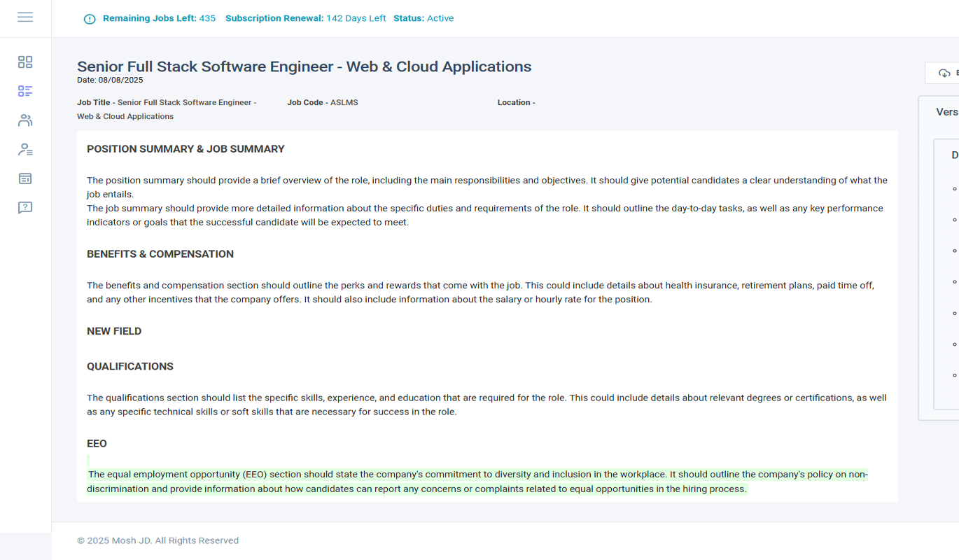Open the help chat sidebar icon

tap(25, 207)
